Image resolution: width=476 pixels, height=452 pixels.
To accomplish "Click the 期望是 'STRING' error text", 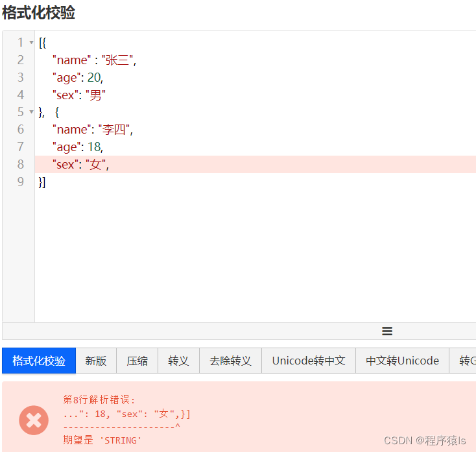I will (x=102, y=440).
